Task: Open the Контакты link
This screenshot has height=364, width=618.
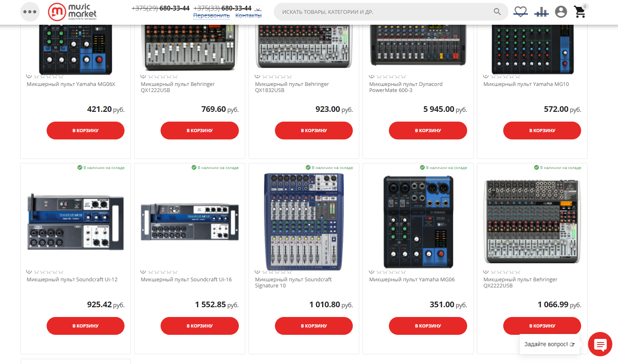Action: (x=249, y=15)
